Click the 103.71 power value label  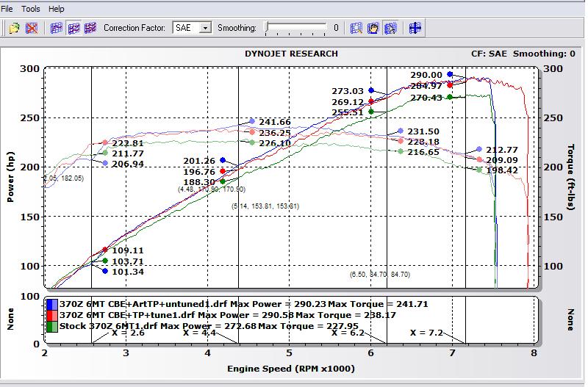[x=128, y=261]
